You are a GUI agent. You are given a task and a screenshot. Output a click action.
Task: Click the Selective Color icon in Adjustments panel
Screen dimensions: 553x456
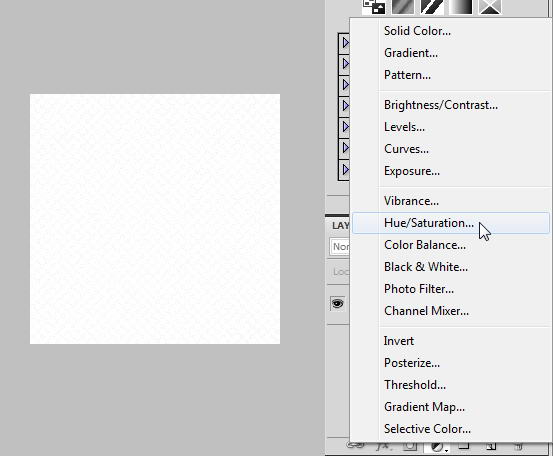(x=490, y=7)
